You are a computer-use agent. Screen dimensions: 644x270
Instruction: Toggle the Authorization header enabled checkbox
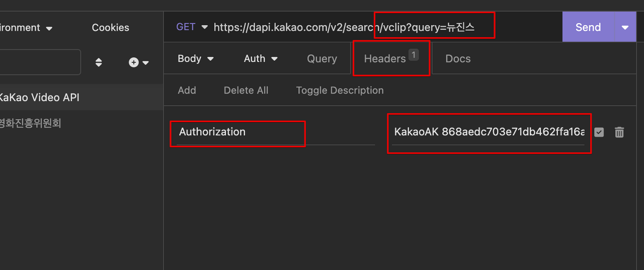pos(599,132)
